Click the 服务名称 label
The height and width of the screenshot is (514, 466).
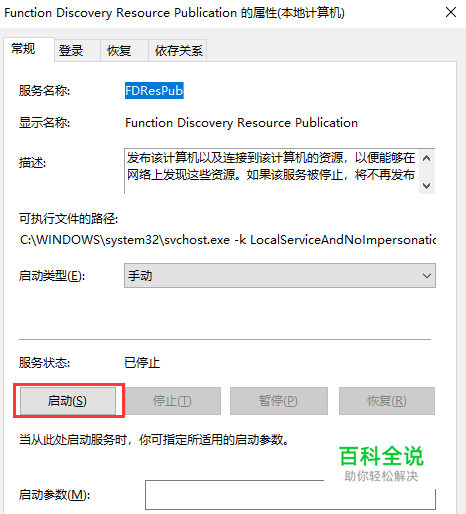pos(44,91)
